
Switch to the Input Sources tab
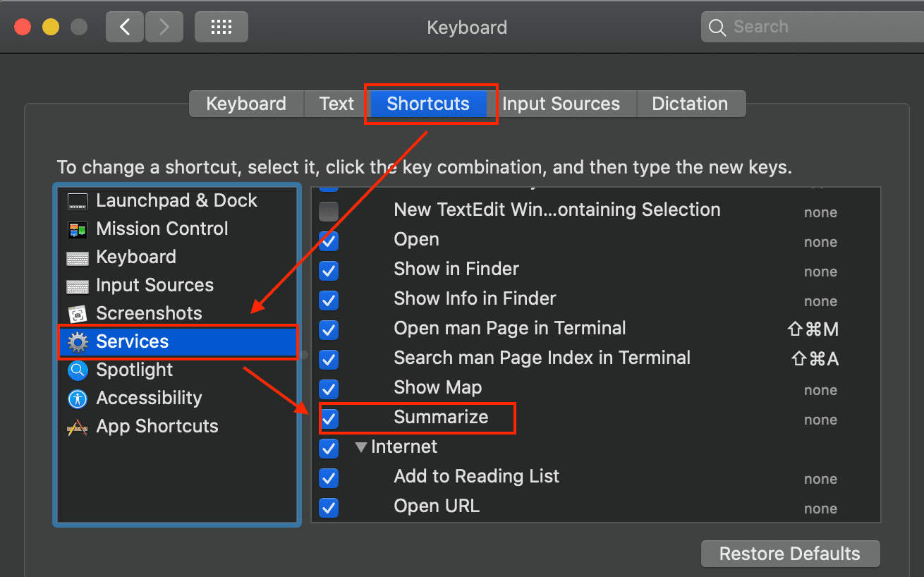tap(561, 104)
